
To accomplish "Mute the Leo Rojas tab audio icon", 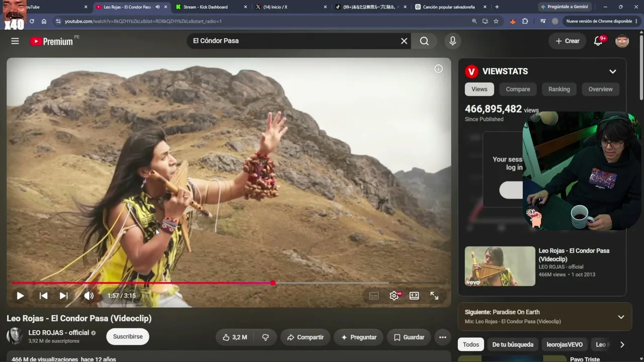I will (x=157, y=7).
